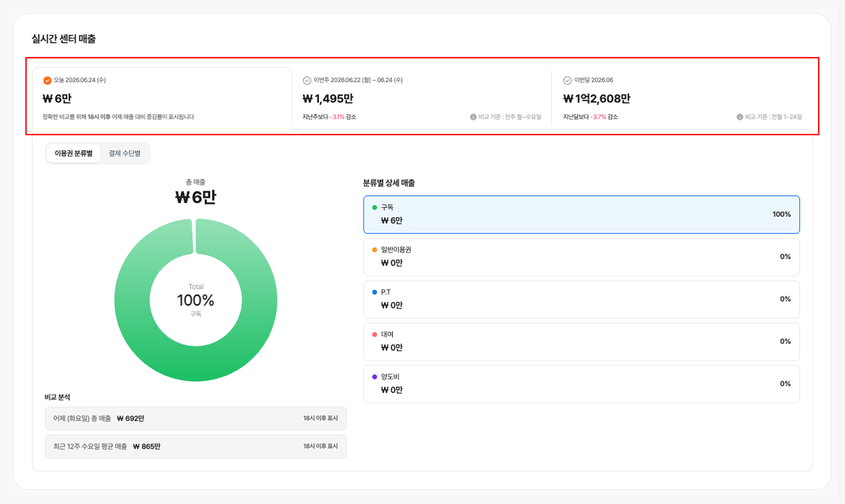Click 18시 이후 표시 in 최근 12주 평균 row
845x504 pixels.
[x=320, y=446]
